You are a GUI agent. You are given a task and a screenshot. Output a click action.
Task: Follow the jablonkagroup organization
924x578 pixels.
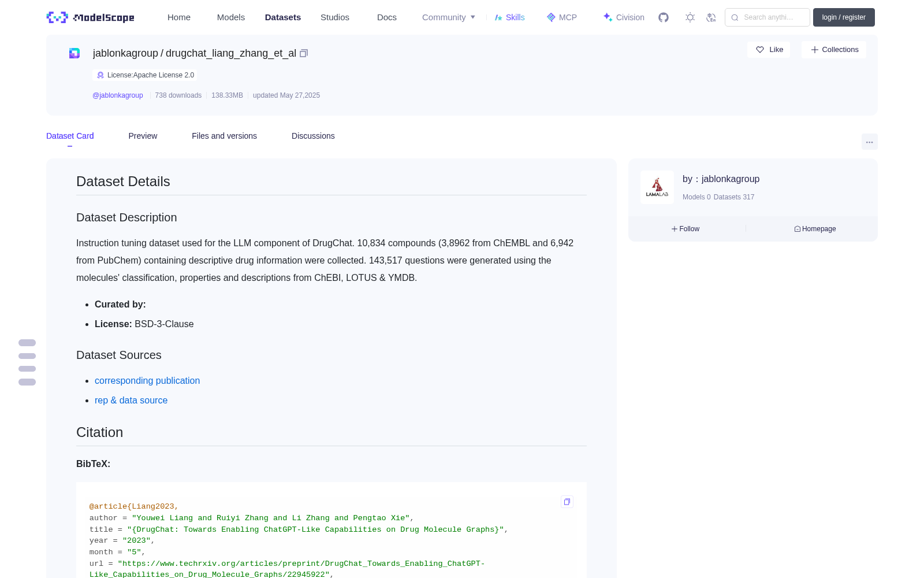[x=685, y=229]
